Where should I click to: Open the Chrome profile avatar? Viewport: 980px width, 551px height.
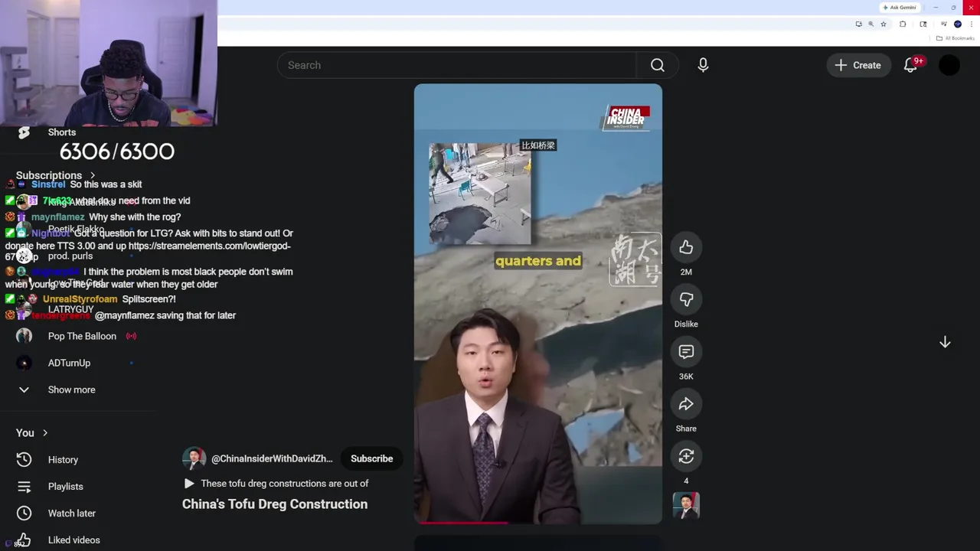958,24
